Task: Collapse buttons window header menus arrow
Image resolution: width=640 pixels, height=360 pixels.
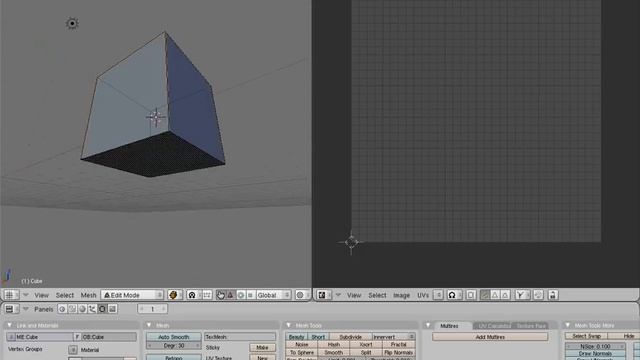Action: point(26,309)
